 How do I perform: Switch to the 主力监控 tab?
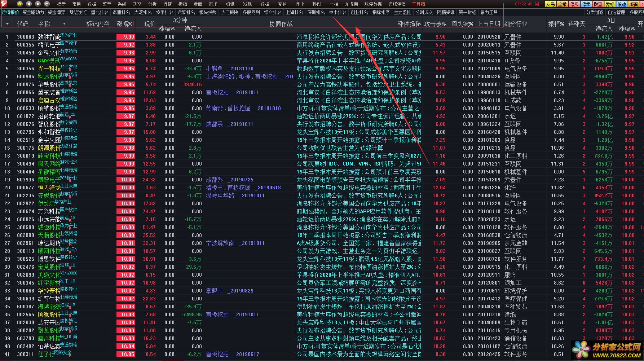403,12
